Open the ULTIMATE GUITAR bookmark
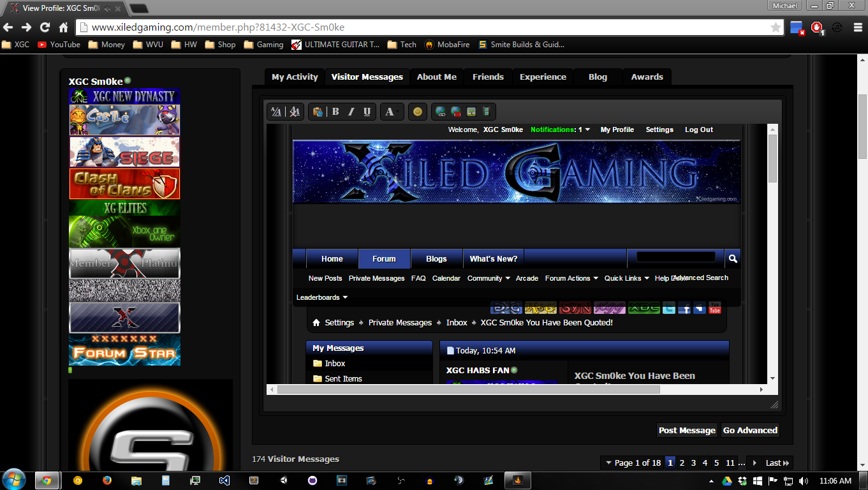 pyautogui.click(x=335, y=45)
